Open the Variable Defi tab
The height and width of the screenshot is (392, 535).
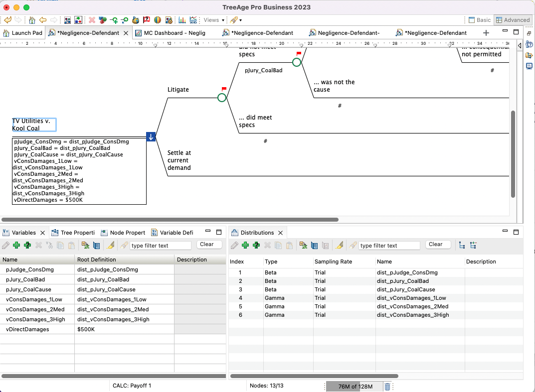click(173, 233)
